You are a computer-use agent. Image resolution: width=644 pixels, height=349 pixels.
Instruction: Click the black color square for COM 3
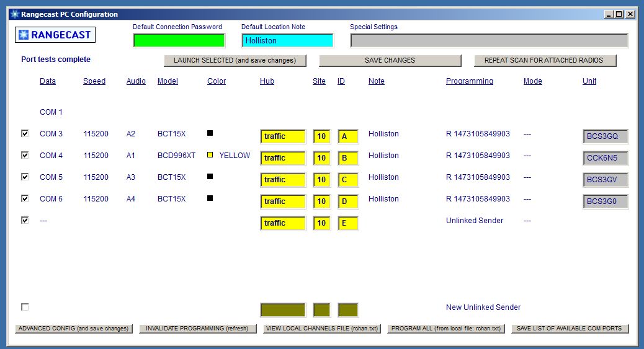point(210,133)
